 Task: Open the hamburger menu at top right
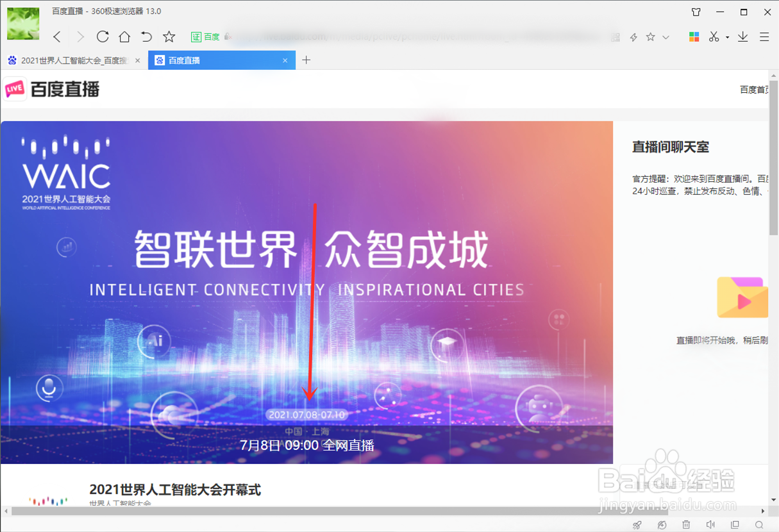[764, 37]
